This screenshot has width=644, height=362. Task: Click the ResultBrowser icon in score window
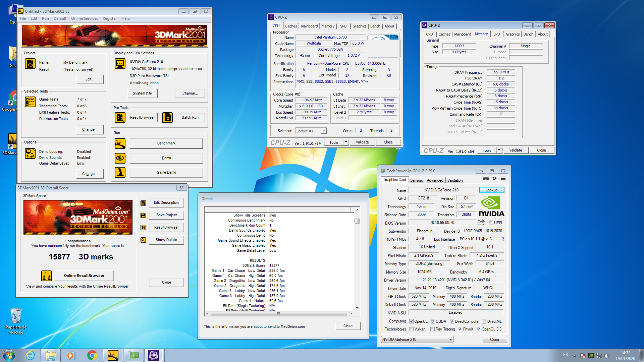click(143, 228)
